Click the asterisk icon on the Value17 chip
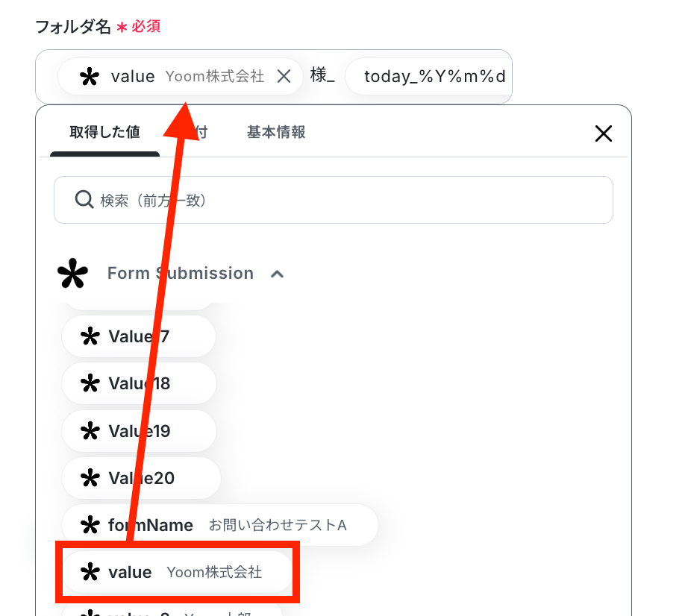The height and width of the screenshot is (616, 685). (90, 336)
